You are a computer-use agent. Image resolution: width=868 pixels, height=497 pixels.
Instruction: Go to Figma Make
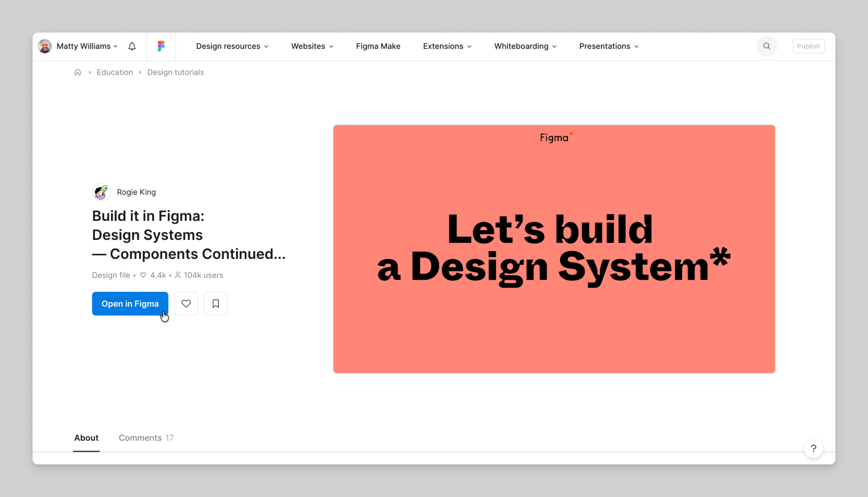(378, 46)
